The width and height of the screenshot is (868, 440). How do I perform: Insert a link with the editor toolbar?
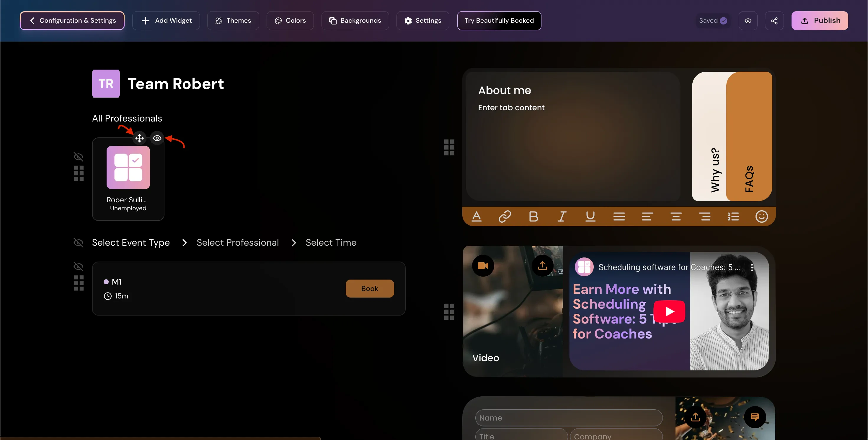[505, 216]
